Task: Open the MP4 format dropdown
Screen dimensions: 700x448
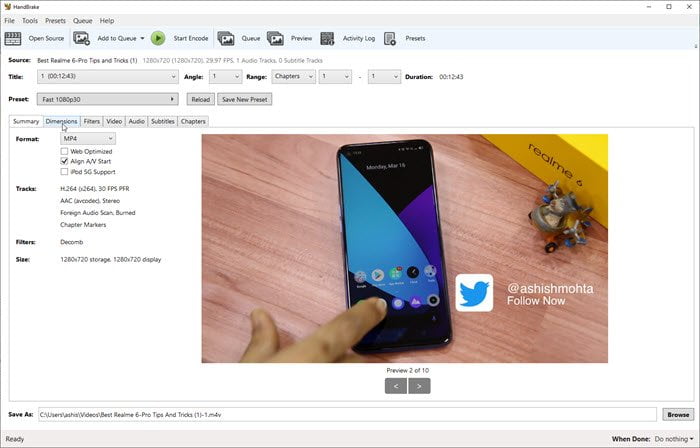Action: [x=88, y=139]
